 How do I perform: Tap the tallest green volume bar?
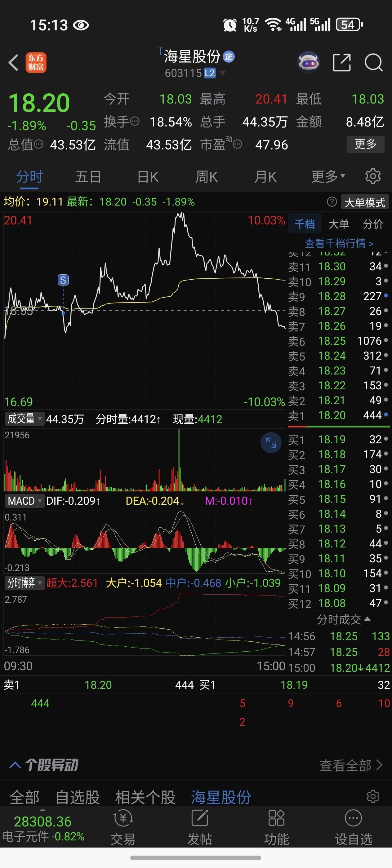(x=179, y=460)
